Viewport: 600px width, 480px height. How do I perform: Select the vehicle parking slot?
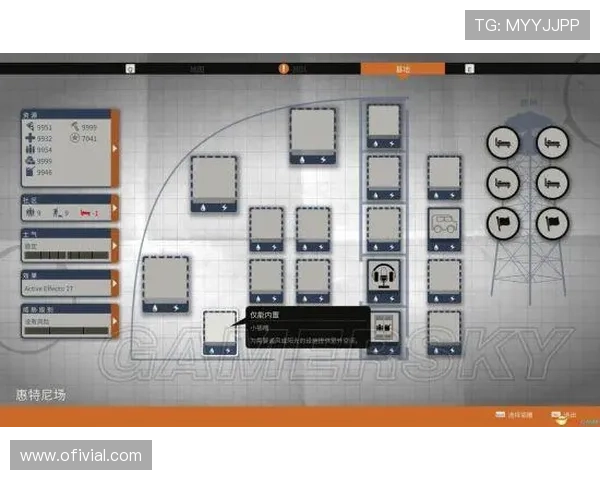tap(443, 226)
